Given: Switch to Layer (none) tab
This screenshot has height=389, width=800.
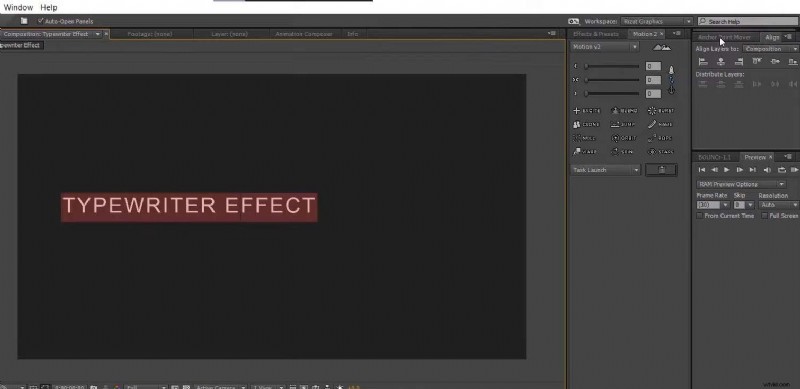Looking at the screenshot, I should coord(230,34).
